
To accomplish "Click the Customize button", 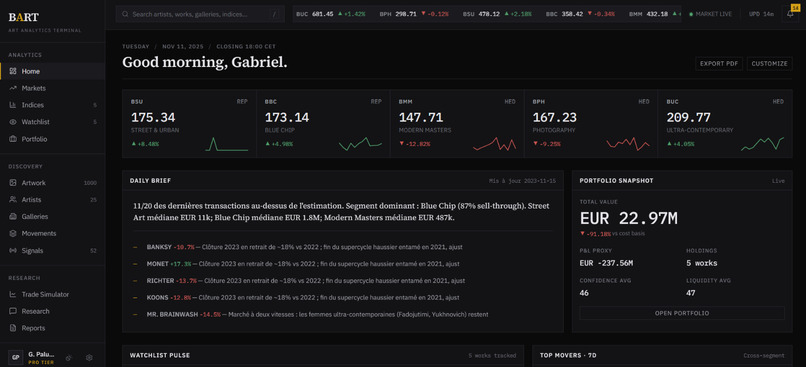I will coord(769,64).
